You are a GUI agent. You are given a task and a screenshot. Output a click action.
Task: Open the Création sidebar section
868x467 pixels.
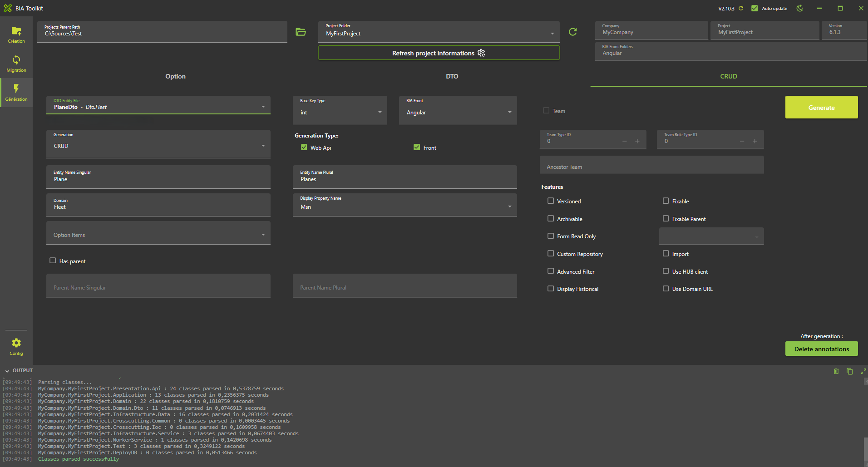[x=16, y=34]
